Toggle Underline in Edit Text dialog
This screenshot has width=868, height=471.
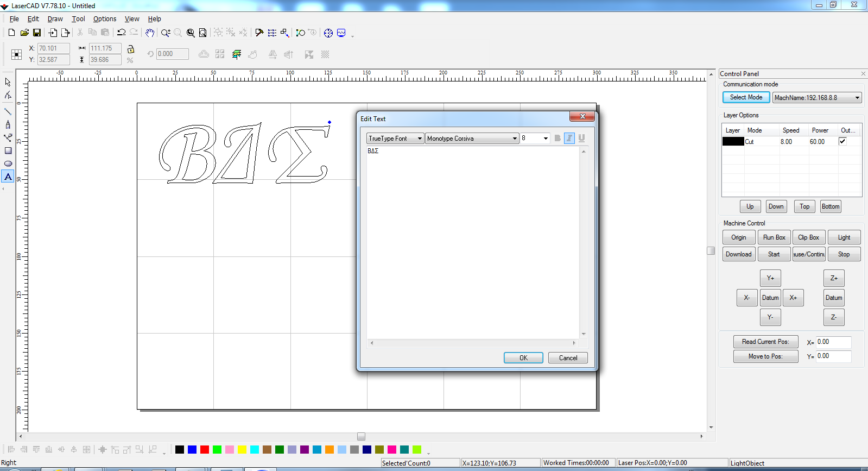[x=581, y=138]
